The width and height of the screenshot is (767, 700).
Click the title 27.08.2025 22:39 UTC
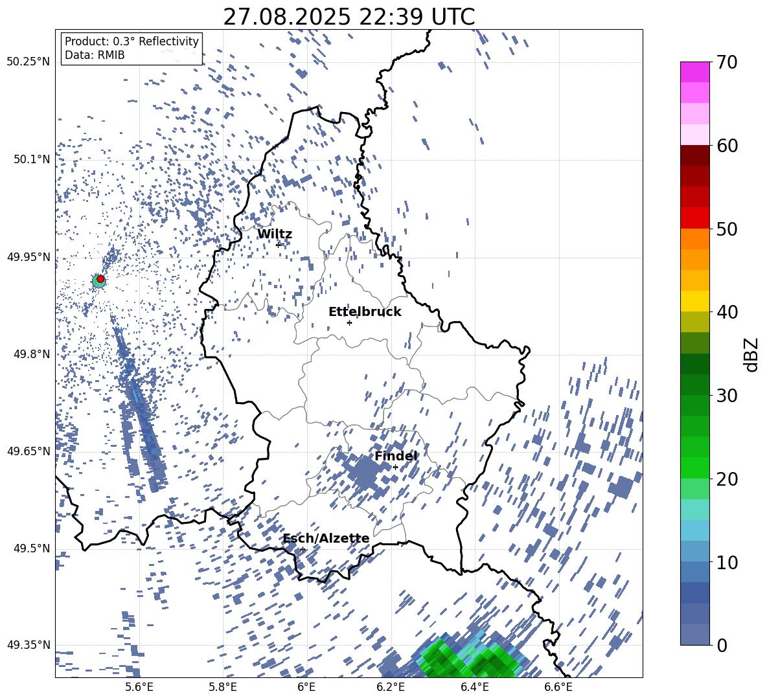click(x=349, y=17)
